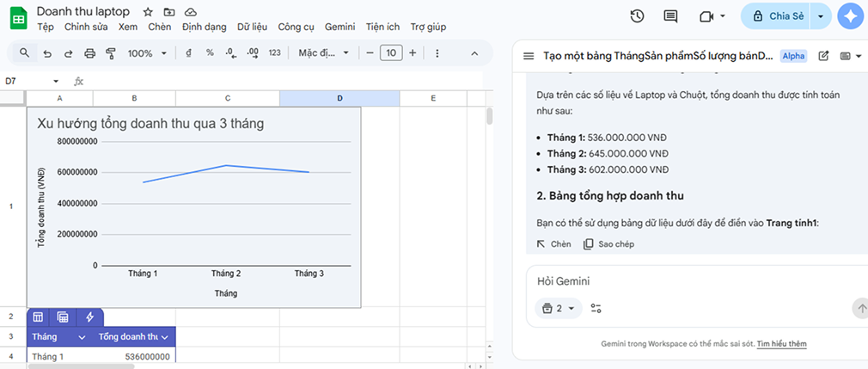
Task: Undo the last action
Action: click(47, 53)
